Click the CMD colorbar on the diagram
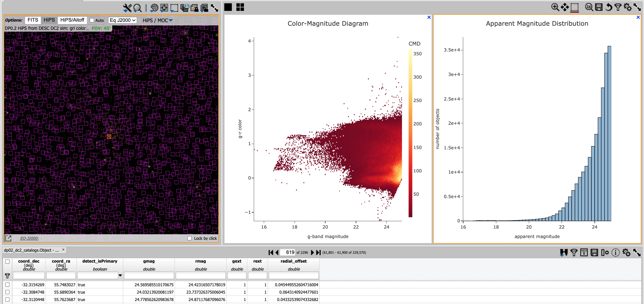Screen dimensions: 644x304 pos(410,133)
